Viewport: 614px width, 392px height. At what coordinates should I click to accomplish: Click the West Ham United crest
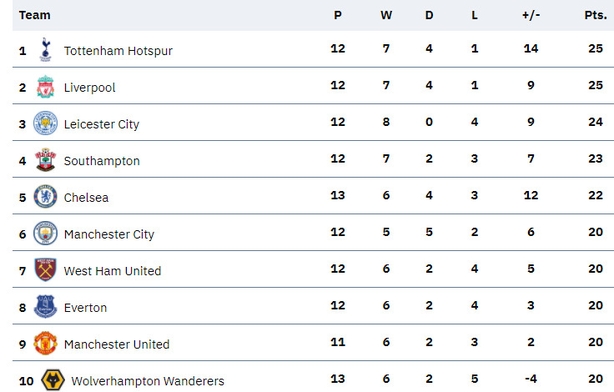click(45, 269)
